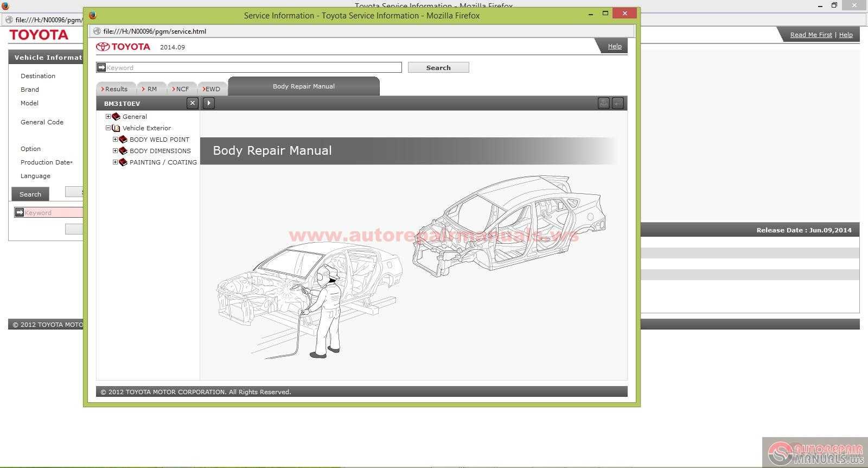The height and width of the screenshot is (468, 868).
Task: Close the BM31T0EV tree panel
Action: [x=192, y=103]
